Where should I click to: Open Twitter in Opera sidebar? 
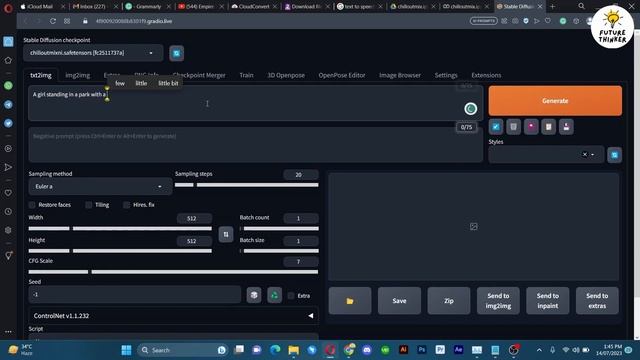(8, 123)
